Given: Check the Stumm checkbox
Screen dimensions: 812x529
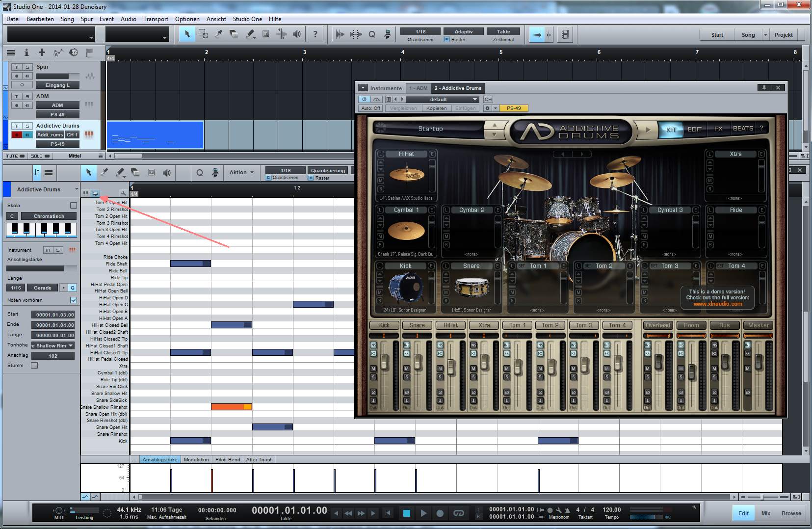Looking at the screenshot, I should [34, 365].
